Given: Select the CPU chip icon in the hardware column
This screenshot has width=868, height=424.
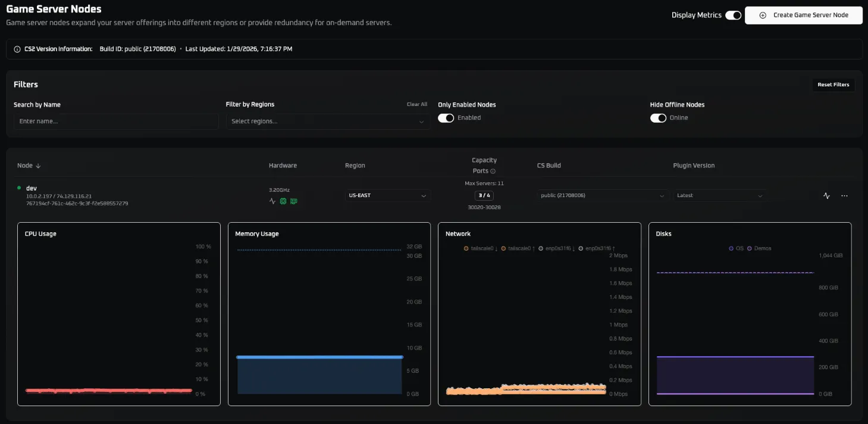Looking at the screenshot, I should click(283, 201).
